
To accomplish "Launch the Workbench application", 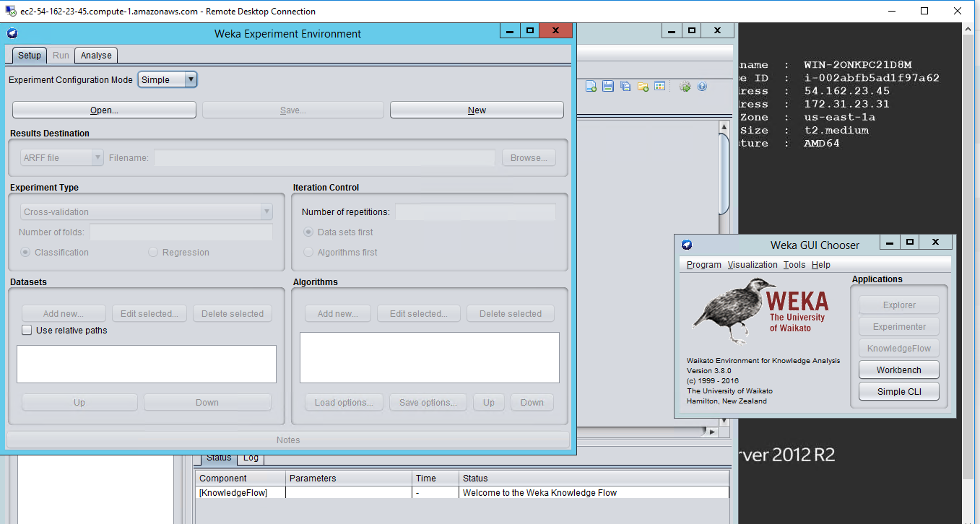I will (x=898, y=370).
